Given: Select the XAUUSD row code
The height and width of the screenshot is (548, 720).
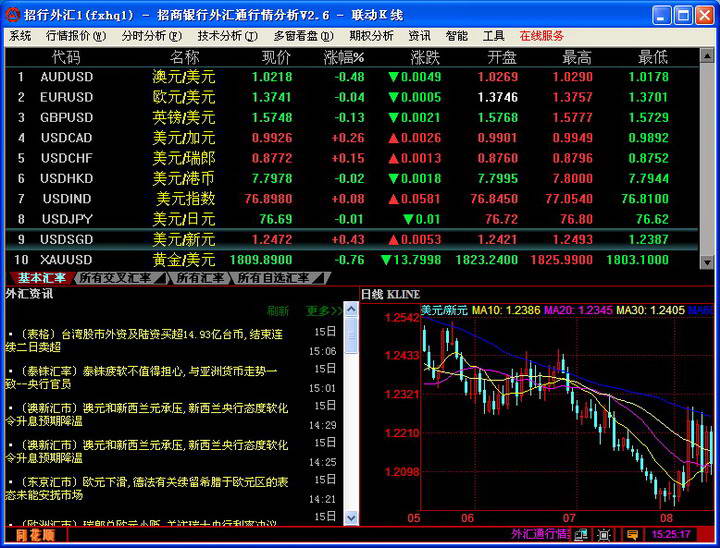Looking at the screenshot, I should (66, 260).
